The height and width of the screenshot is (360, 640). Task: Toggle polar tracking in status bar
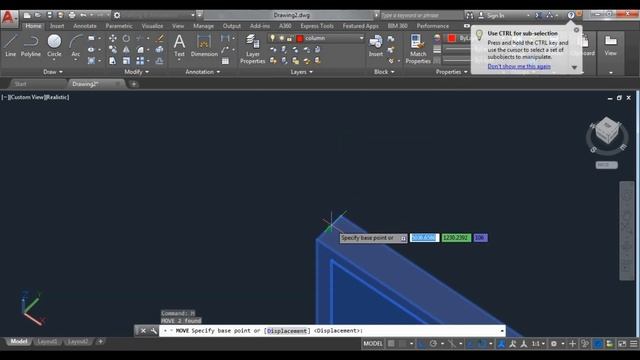coord(433,344)
